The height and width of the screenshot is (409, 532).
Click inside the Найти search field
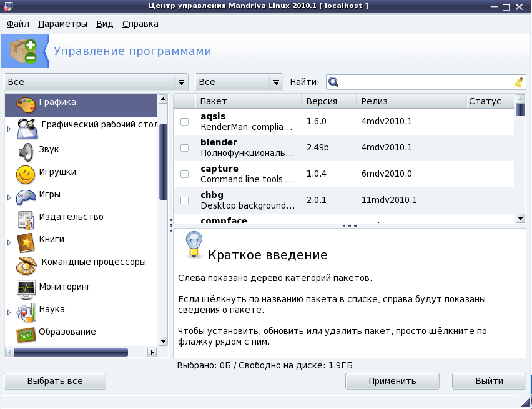(426, 82)
